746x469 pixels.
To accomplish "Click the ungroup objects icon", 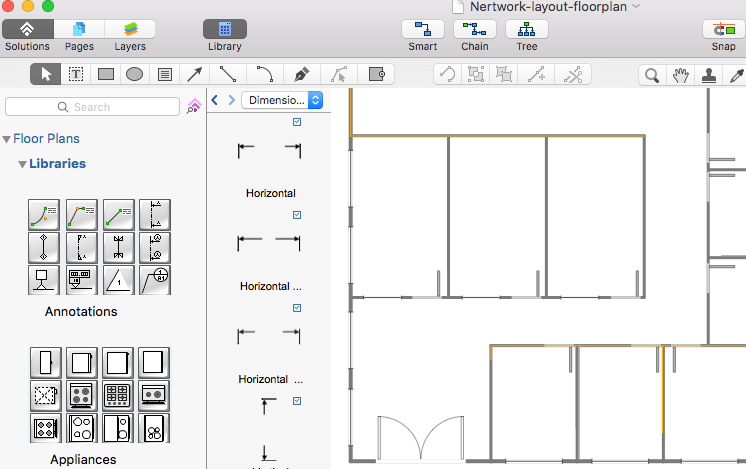I will pyautogui.click(x=504, y=75).
